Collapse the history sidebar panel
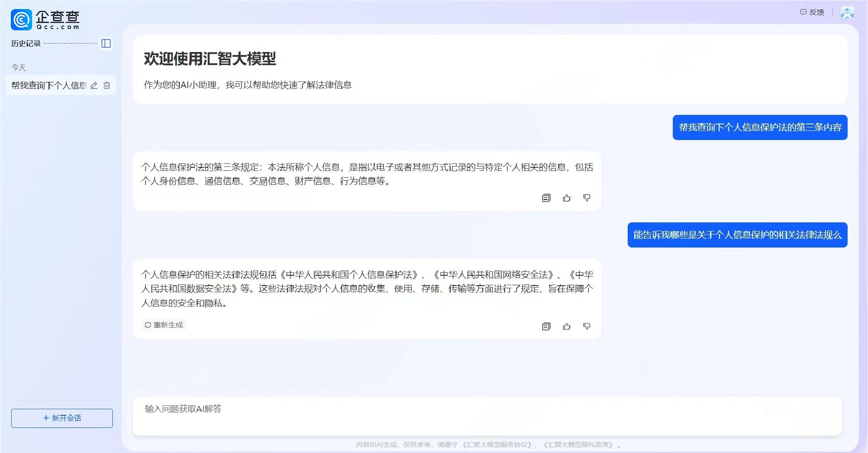The width and height of the screenshot is (868, 453). coord(106,43)
